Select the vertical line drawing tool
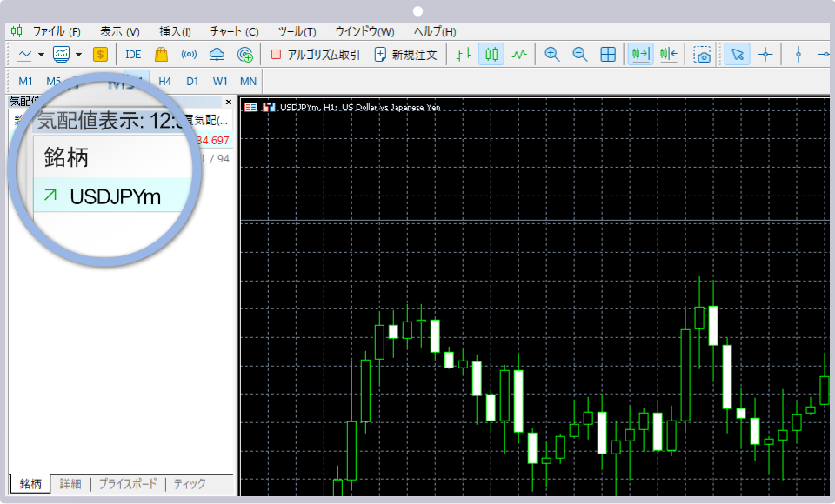The width and height of the screenshot is (835, 504). tap(798, 54)
